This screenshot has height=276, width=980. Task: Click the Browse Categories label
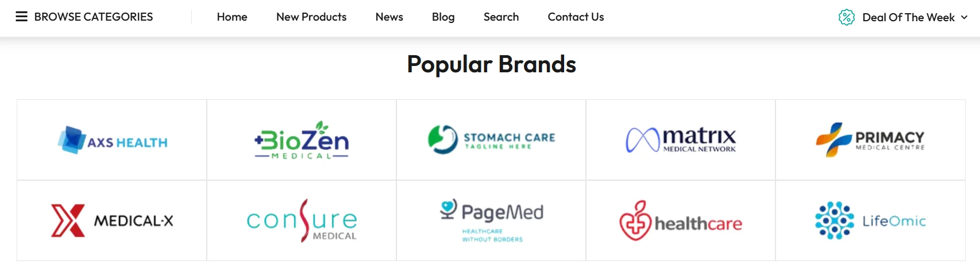click(x=94, y=17)
